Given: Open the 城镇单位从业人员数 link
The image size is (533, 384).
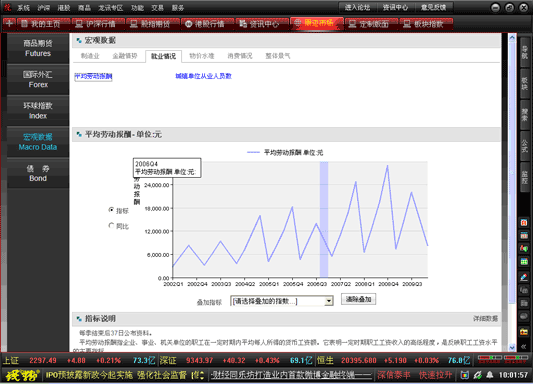Looking at the screenshot, I should coord(203,76).
